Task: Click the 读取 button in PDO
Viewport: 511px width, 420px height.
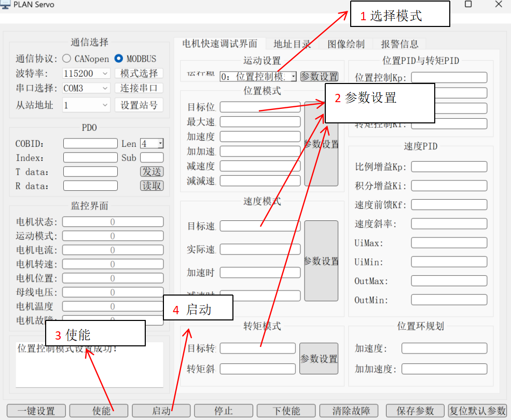Action: [152, 186]
